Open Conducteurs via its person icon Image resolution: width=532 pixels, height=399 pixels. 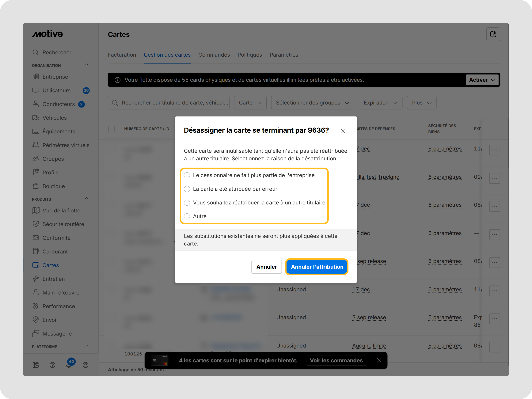[36, 104]
